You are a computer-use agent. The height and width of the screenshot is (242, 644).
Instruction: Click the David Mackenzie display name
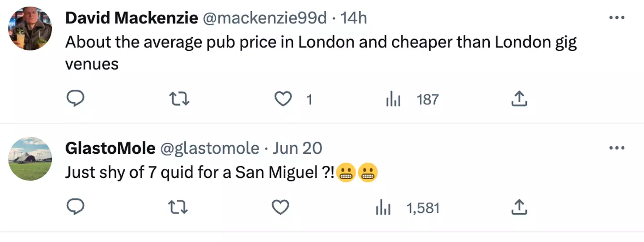click(131, 18)
